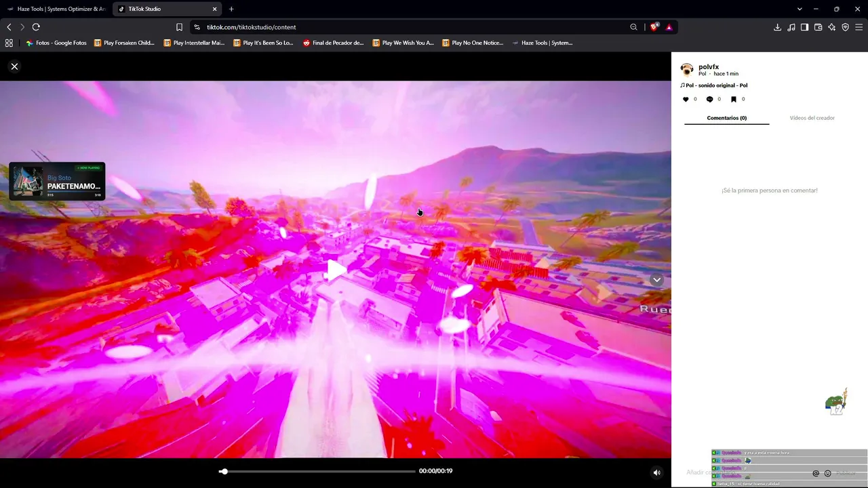Open the Leo AI sparkle icon

click(831, 27)
